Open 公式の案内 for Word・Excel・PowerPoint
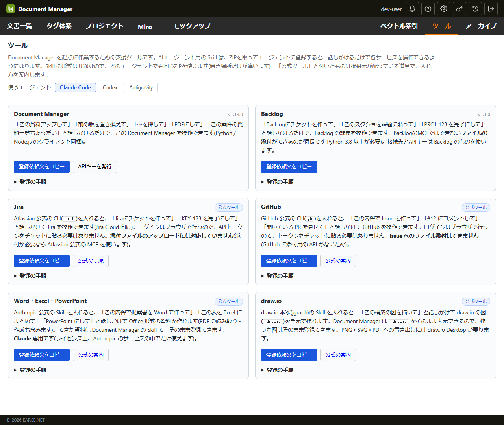The height and width of the screenshot is (425, 504). point(91,355)
